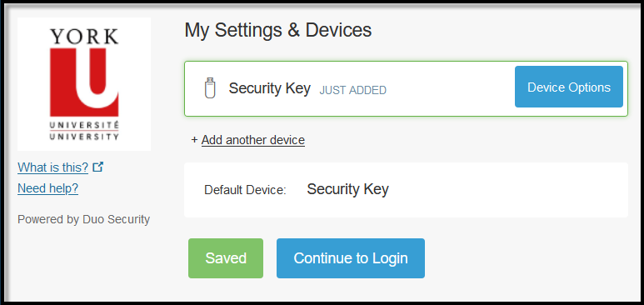Click the Security Key name in device row
Viewport: 644px width, 305px height.
pyautogui.click(x=269, y=88)
